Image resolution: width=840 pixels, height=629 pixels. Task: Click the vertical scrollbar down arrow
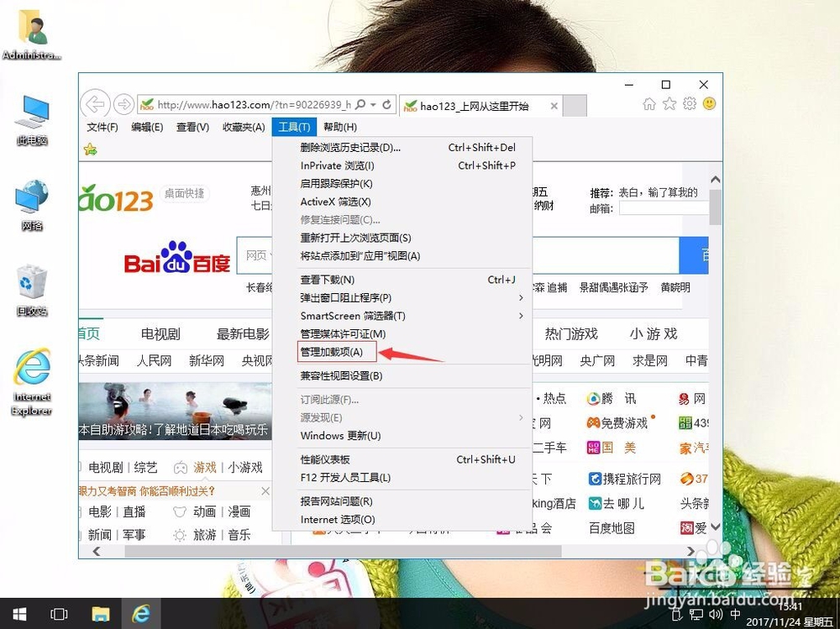coord(715,527)
